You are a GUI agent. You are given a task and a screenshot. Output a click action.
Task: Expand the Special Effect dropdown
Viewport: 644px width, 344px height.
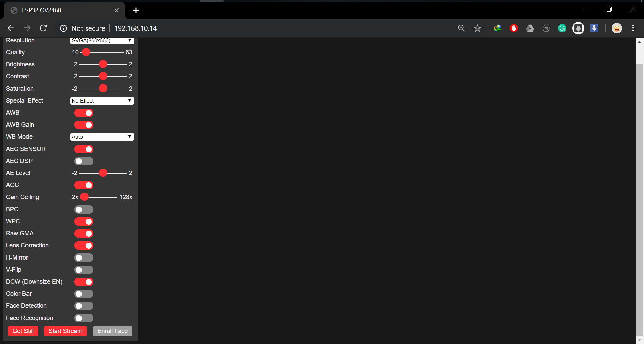(102, 101)
